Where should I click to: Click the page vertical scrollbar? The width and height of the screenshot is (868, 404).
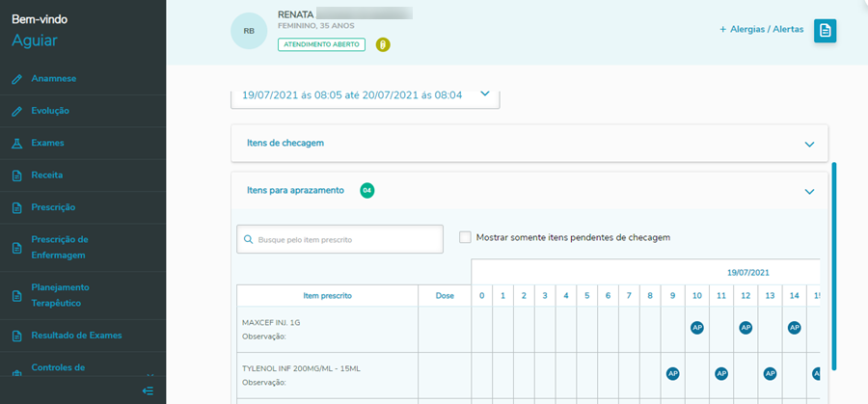coord(833,266)
